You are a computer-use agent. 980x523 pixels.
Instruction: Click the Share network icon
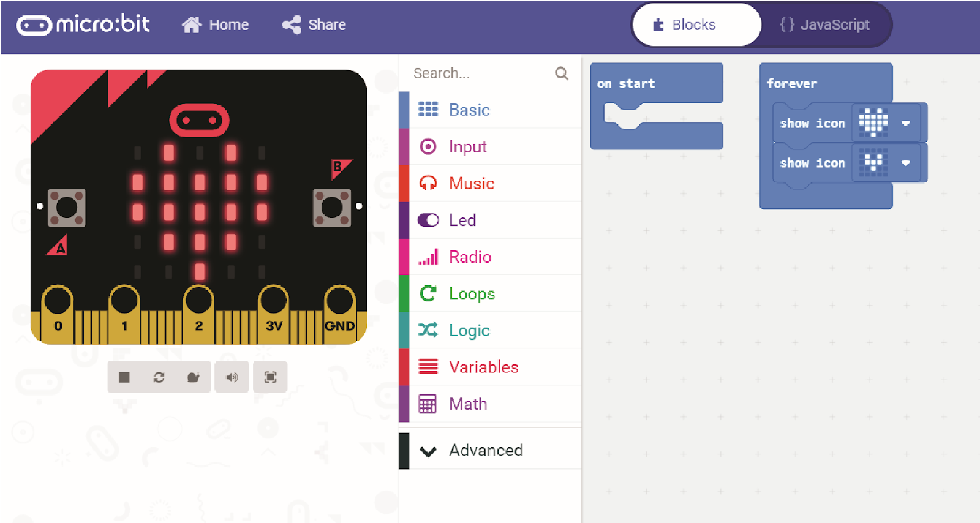[x=292, y=24]
